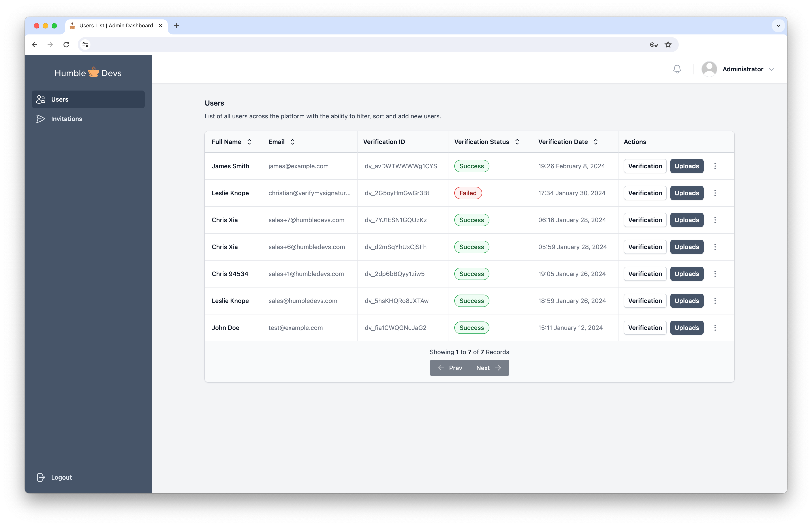Click the browser back arrow

[34, 45]
